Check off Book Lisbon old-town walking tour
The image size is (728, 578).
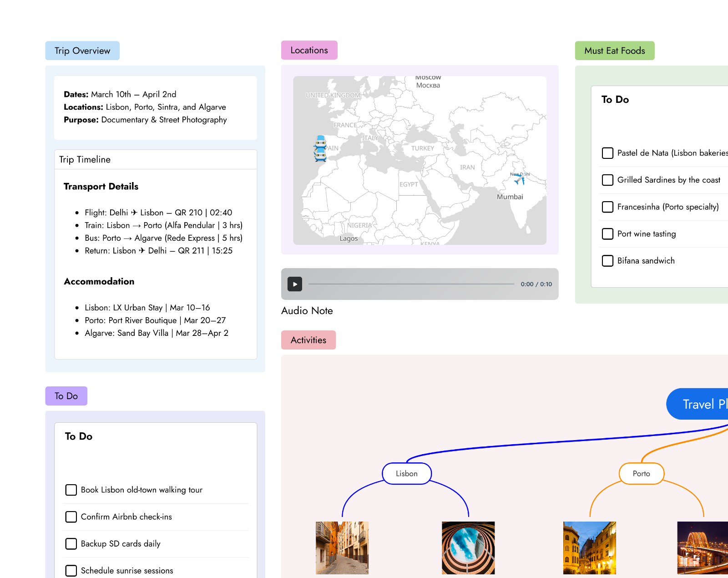[71, 490]
